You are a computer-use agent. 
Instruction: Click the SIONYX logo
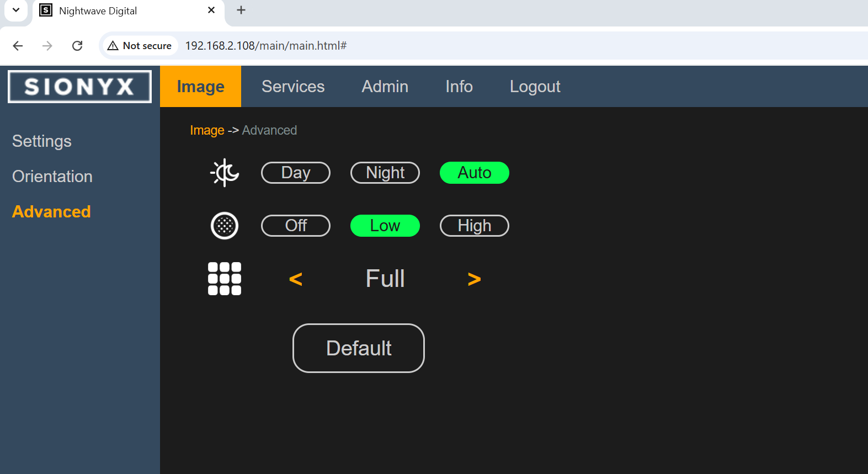point(79,87)
